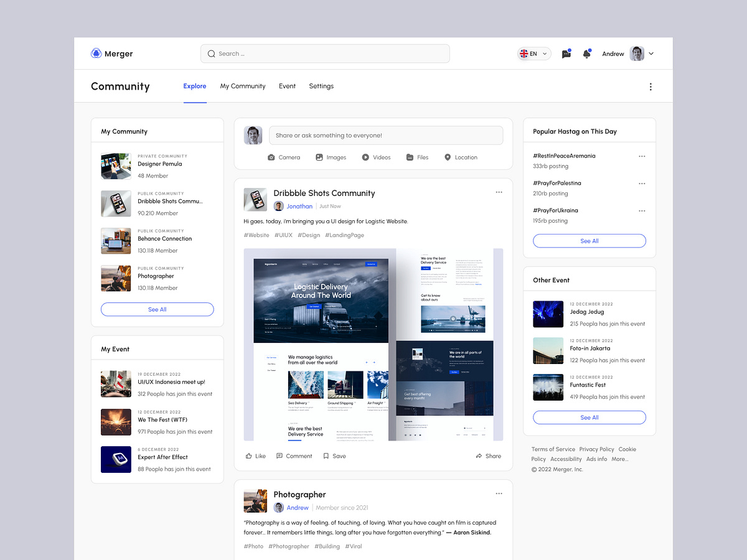This screenshot has height=560, width=747.
Task: Open Andrew's profile link in Photographer post
Action: pyautogui.click(x=298, y=508)
